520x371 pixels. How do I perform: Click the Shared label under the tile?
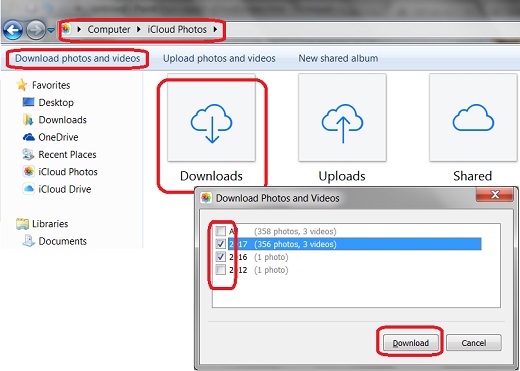[x=473, y=176]
